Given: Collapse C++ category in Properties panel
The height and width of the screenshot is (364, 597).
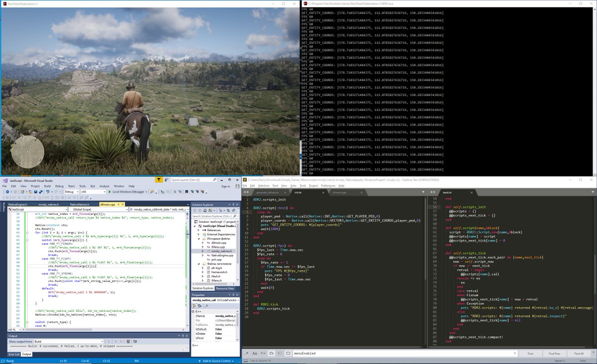Looking at the screenshot, I should [x=193, y=312].
